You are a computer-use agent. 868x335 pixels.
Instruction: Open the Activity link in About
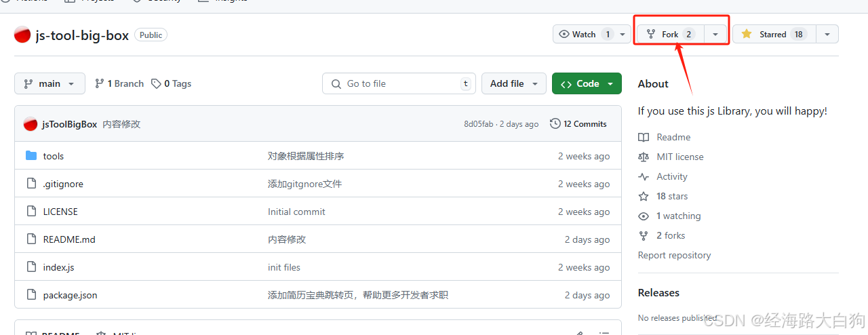coord(672,176)
